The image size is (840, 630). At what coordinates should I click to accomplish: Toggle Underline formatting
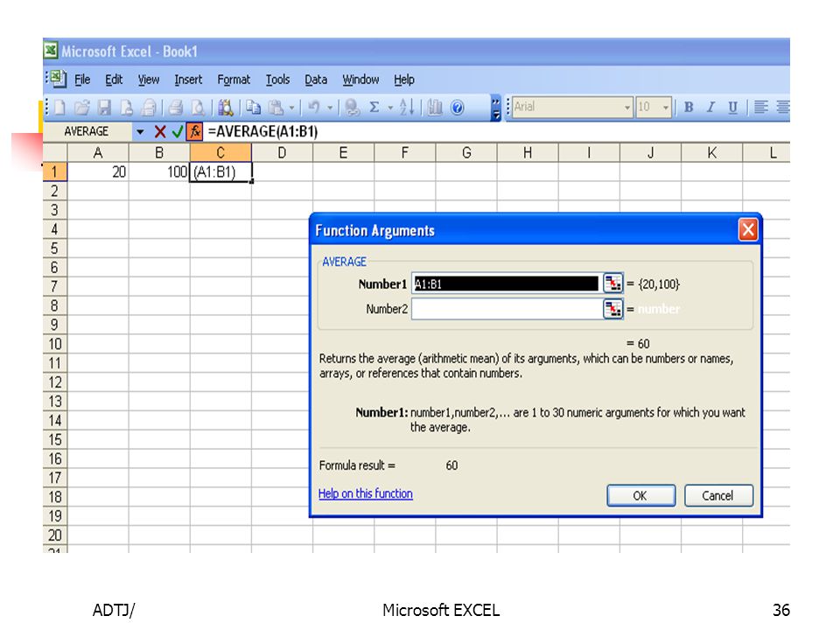(x=733, y=108)
